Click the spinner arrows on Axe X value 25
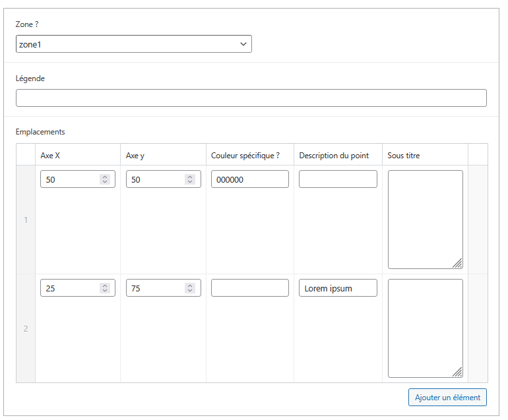The image size is (508, 420). (104, 288)
